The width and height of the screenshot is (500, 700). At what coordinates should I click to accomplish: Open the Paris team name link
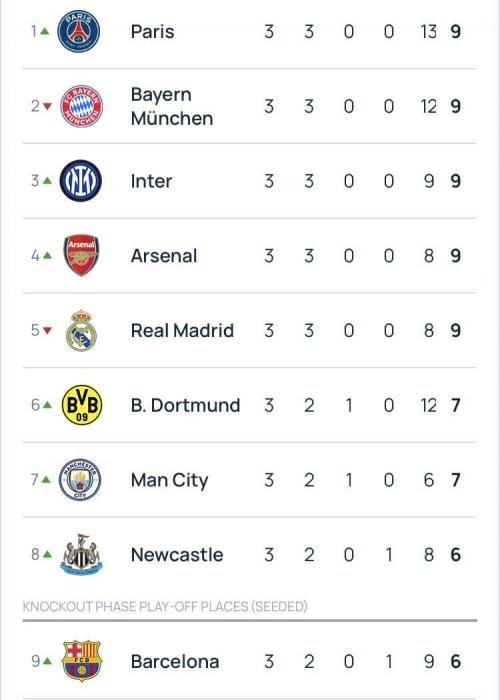click(152, 32)
